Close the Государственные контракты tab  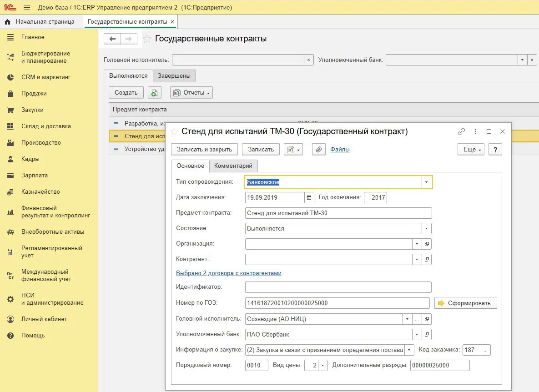coord(172,22)
